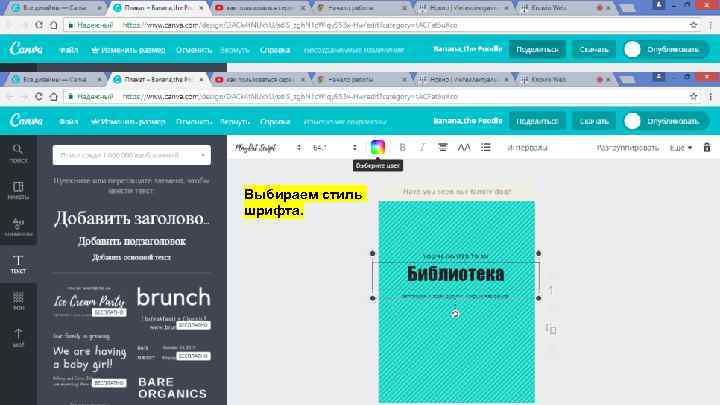Toggle italic formatting with the I button
This screenshot has width=720, height=405.
point(422,147)
